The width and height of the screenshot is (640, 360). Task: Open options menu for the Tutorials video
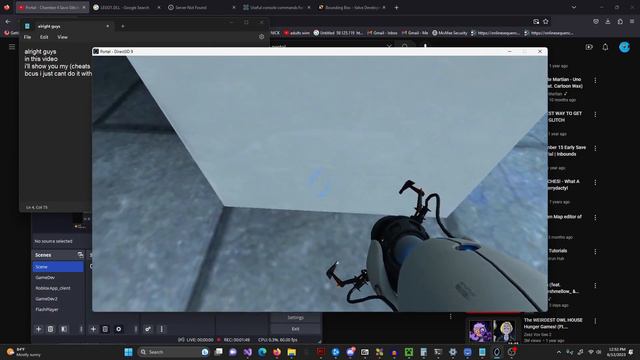595,251
